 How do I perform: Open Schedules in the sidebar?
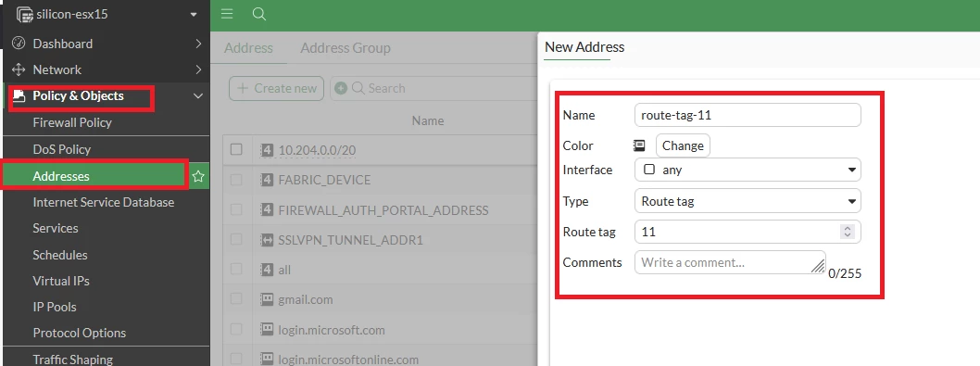coord(60,255)
